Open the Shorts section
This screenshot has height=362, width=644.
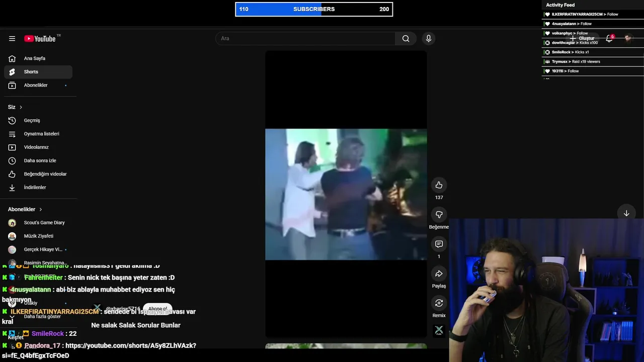38,72
